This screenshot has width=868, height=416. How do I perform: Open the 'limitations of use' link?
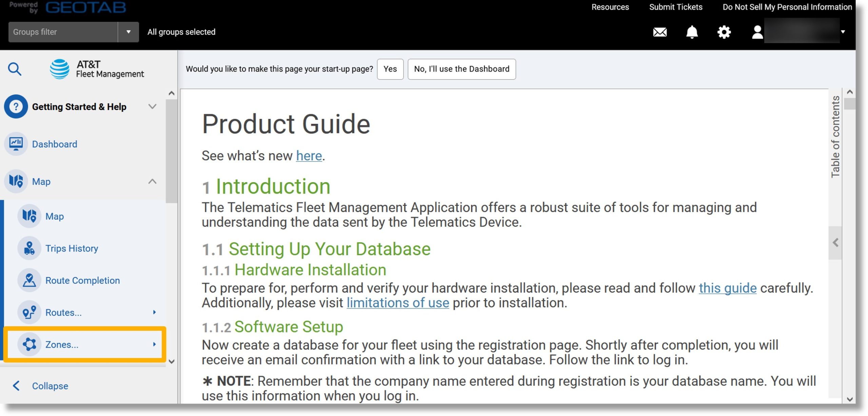pyautogui.click(x=398, y=303)
